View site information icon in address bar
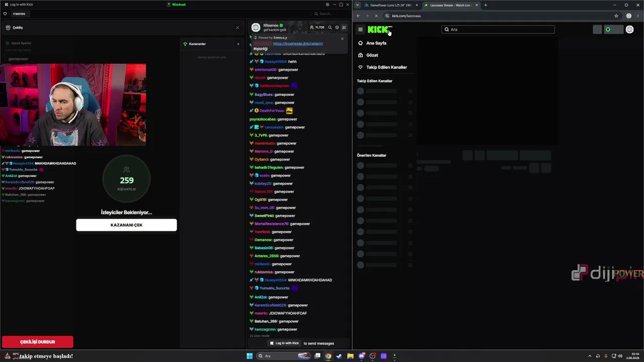 click(x=387, y=16)
